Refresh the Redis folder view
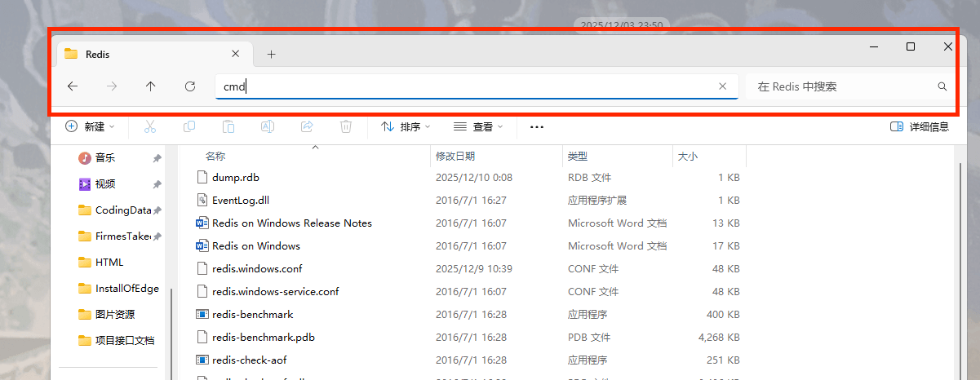980x380 pixels. click(190, 86)
